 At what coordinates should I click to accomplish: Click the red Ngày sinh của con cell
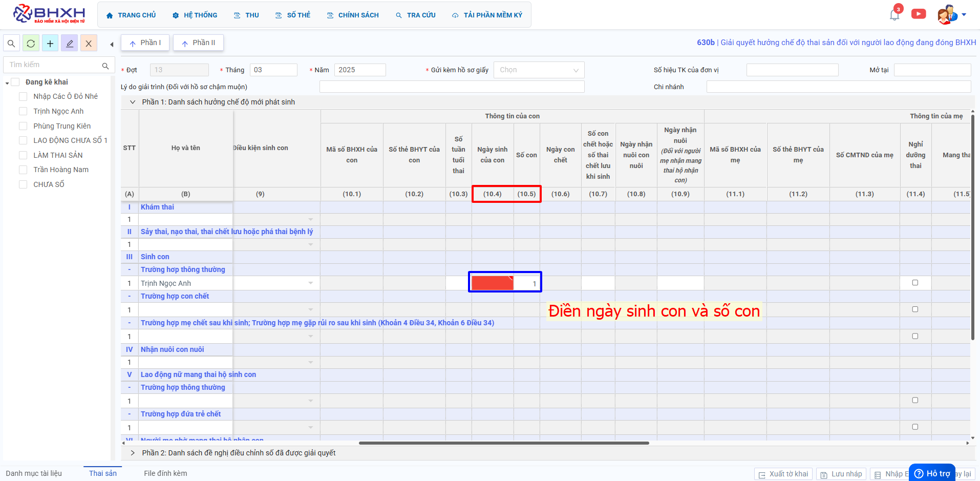493,283
